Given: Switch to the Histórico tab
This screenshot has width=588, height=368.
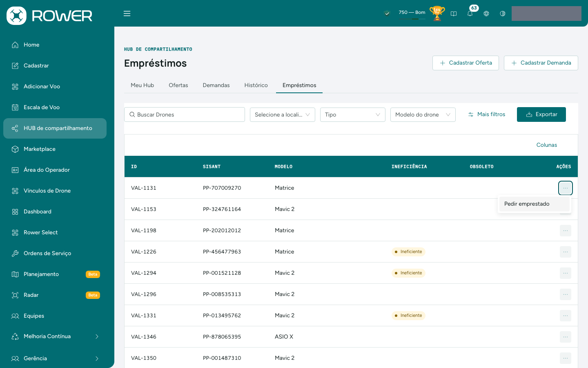Looking at the screenshot, I should 256,85.
